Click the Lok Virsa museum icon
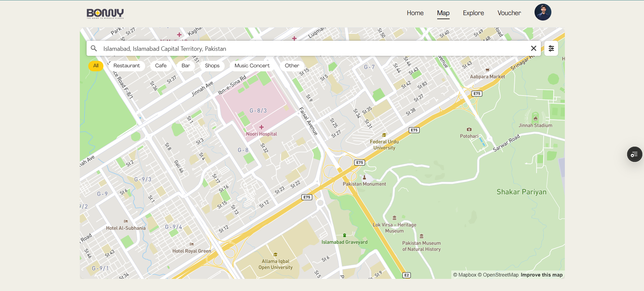Screen dimensions: 644x291 [394, 218]
